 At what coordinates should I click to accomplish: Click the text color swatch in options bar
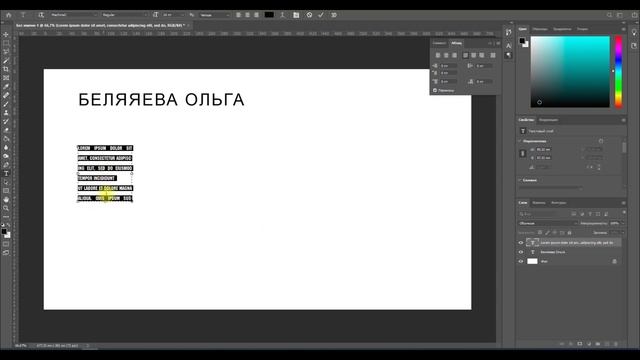[269, 15]
